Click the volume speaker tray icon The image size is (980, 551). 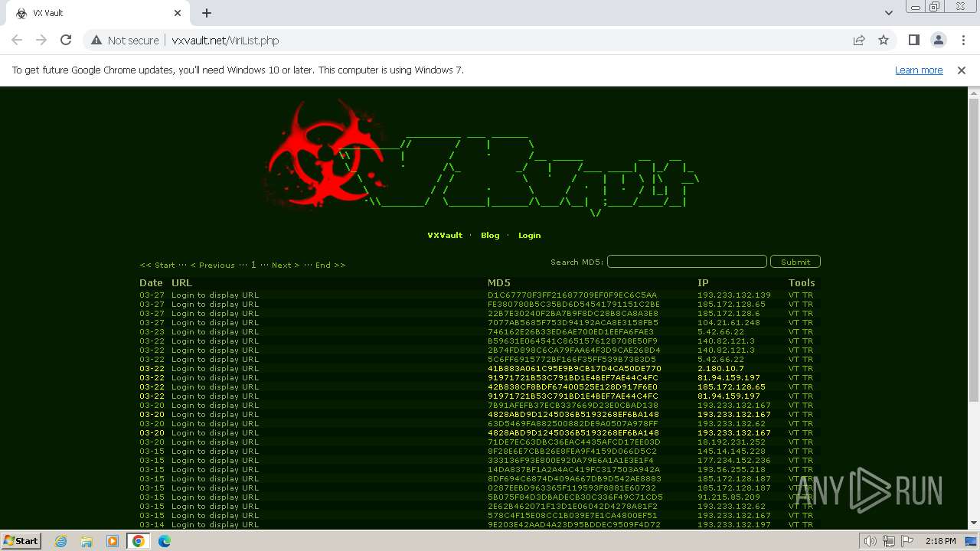[871, 541]
